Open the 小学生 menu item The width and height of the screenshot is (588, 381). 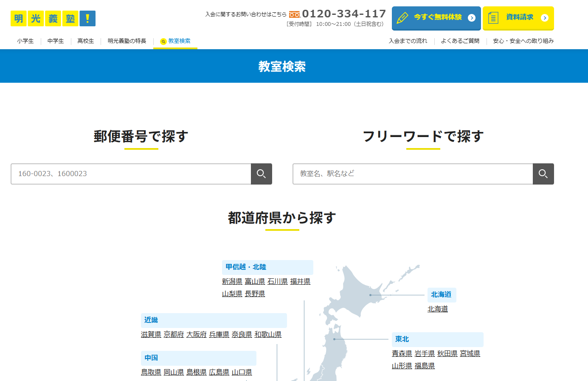(x=25, y=41)
